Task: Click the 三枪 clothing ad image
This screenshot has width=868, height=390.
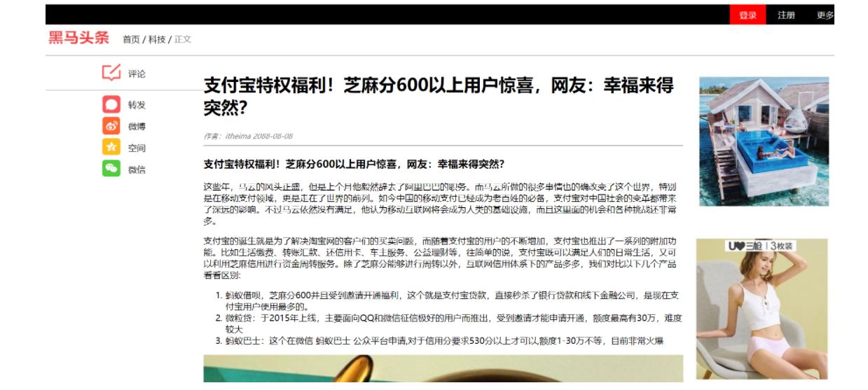Action: [x=762, y=309]
